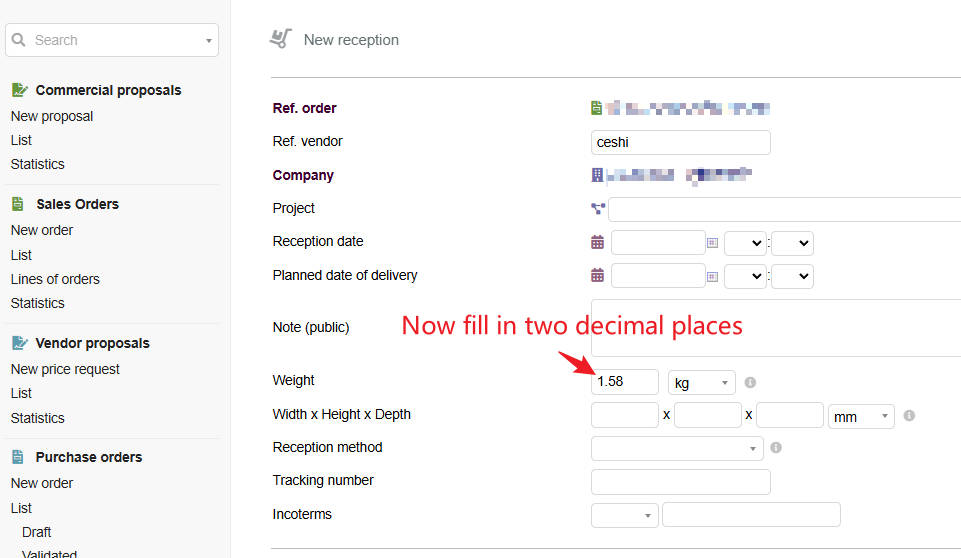
Task: Open the Incoterms code dropdown
Action: [x=625, y=515]
